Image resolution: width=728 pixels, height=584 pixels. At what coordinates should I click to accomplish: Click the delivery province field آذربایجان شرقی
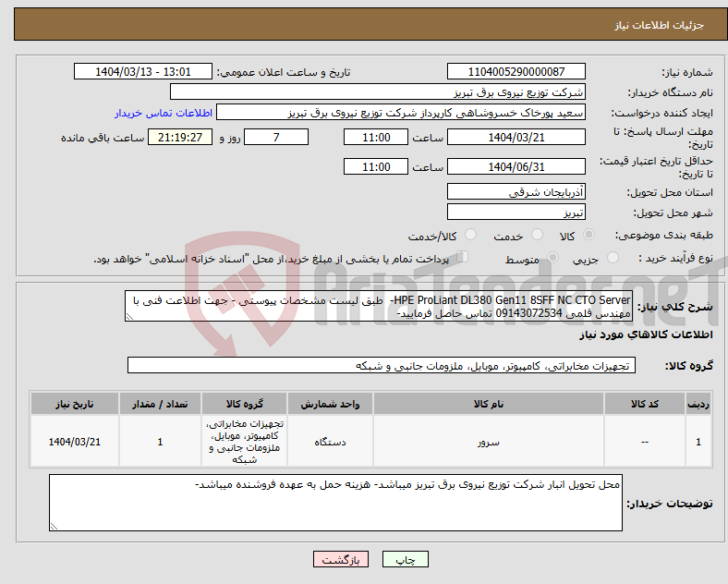[x=516, y=191]
